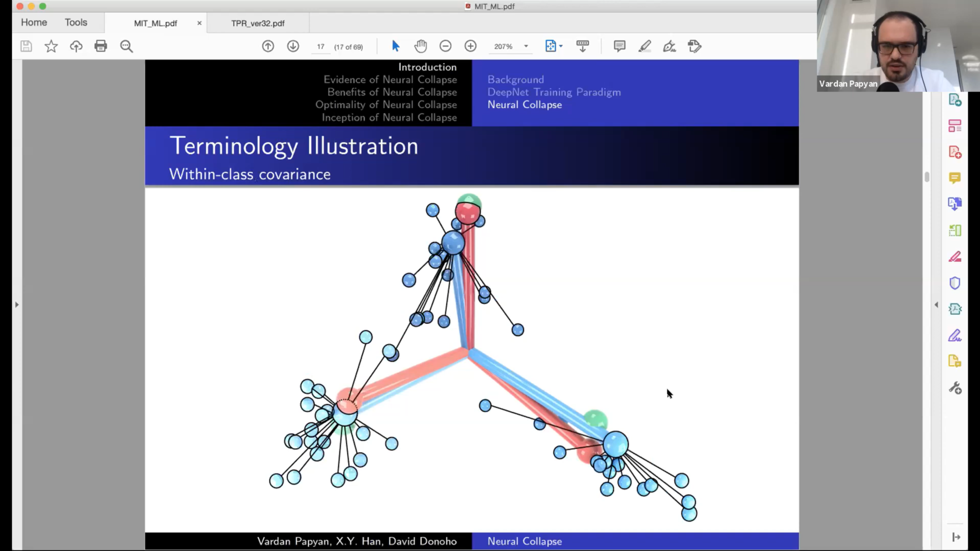Click the vertical scrollbar thumb
This screenshot has width=980, height=551.
[927, 177]
